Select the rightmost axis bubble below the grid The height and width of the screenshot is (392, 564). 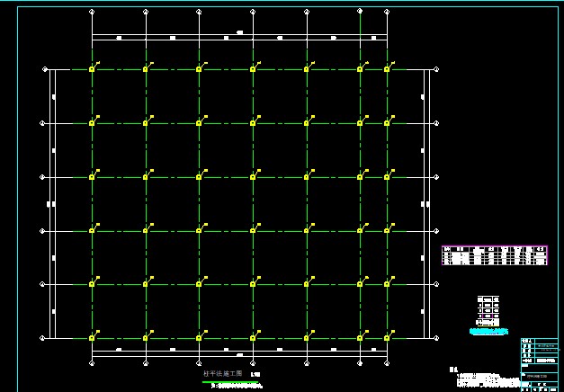click(387, 363)
